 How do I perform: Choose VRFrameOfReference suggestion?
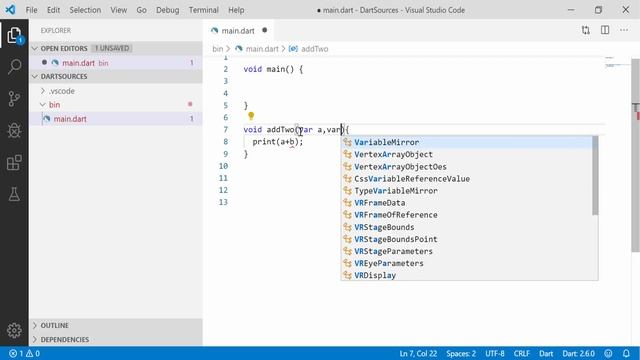coord(467,215)
